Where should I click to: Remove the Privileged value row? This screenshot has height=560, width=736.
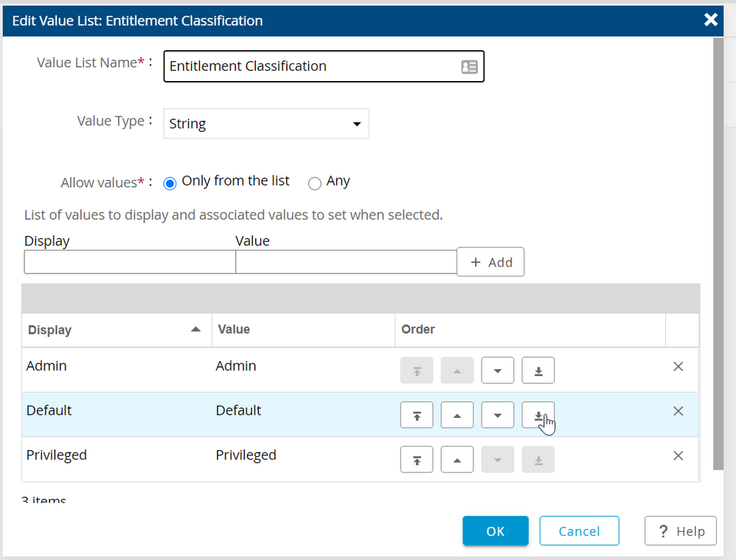coord(678,456)
